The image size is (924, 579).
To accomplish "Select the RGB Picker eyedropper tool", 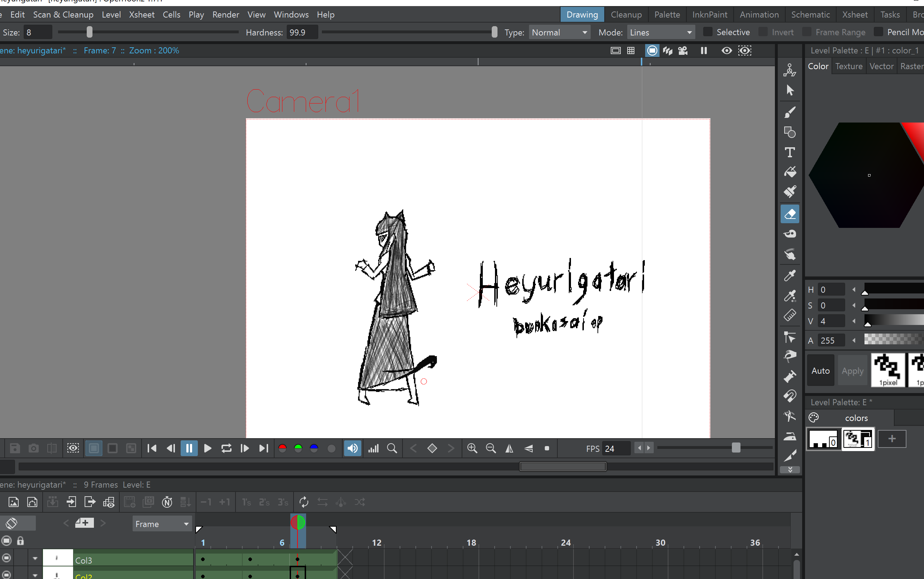I will 790,295.
